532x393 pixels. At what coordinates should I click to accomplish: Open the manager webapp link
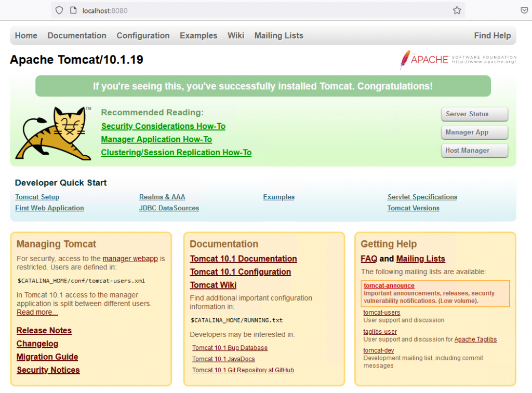130,259
